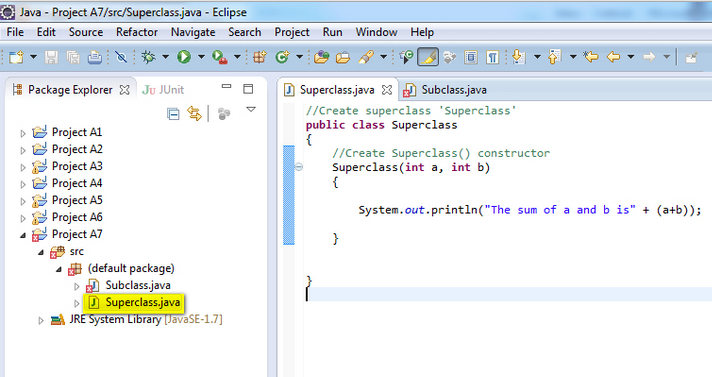Viewport: 712px width, 377px height.
Task: Click the New Java Package icon
Action: 260,57
